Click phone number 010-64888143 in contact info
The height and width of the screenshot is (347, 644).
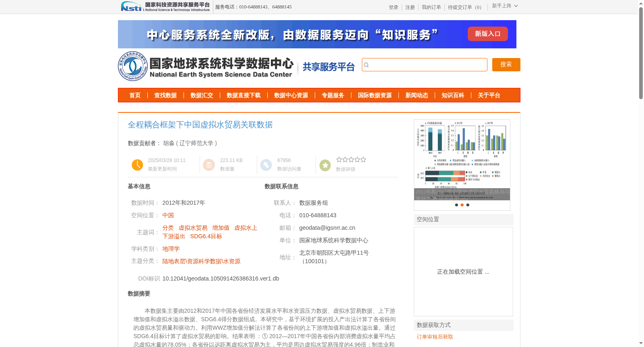[x=318, y=215]
